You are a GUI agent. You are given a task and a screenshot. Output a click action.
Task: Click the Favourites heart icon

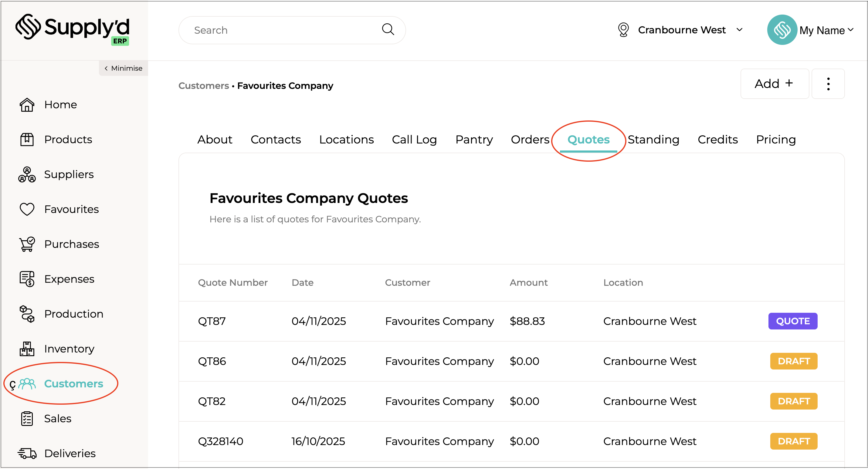(27, 209)
